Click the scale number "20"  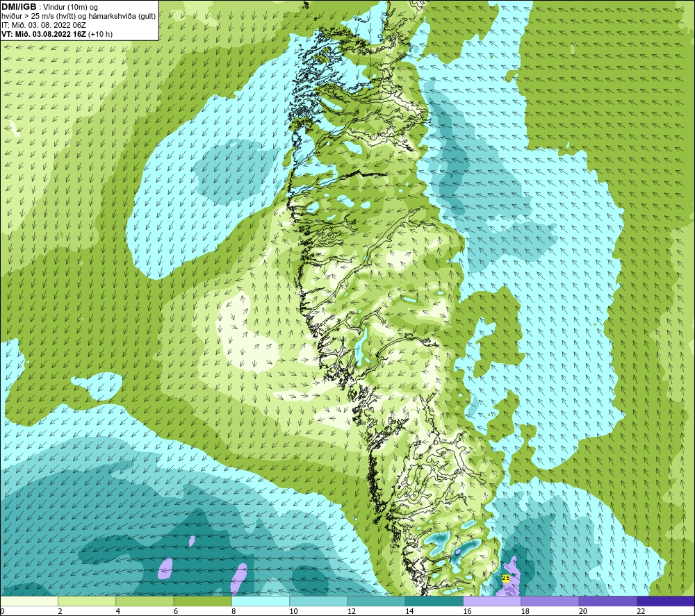583,611
